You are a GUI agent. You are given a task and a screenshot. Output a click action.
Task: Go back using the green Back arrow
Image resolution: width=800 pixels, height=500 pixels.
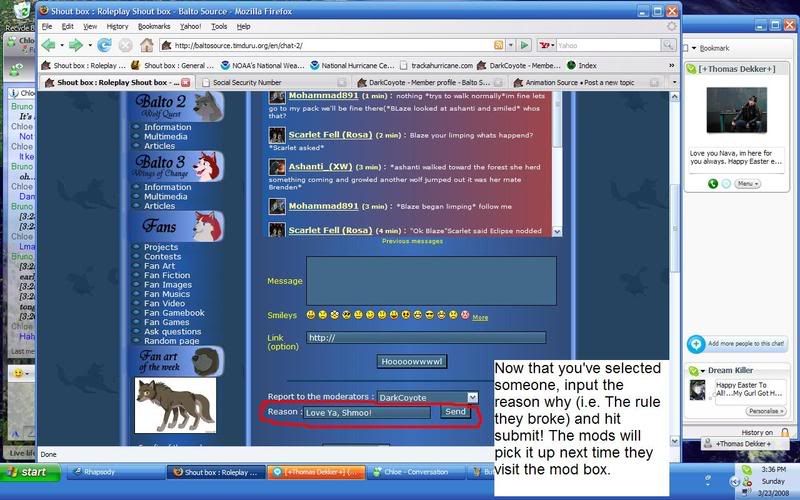(x=48, y=45)
